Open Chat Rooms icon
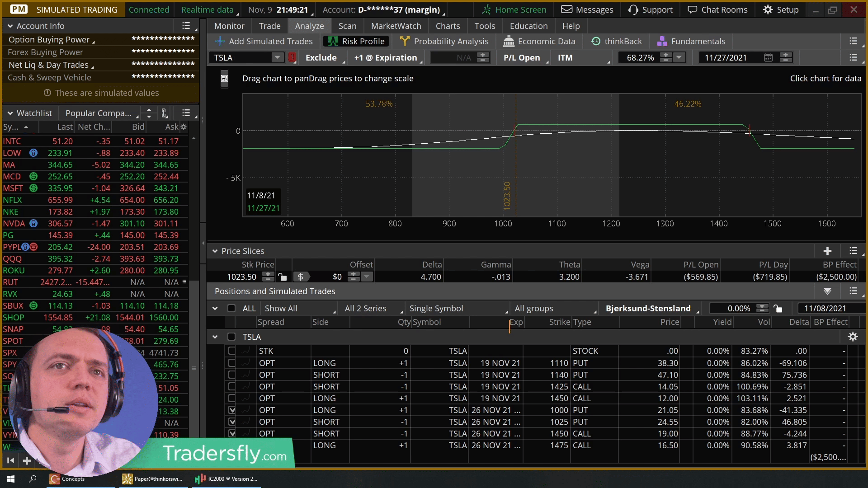This screenshot has width=868, height=488. 692,9
